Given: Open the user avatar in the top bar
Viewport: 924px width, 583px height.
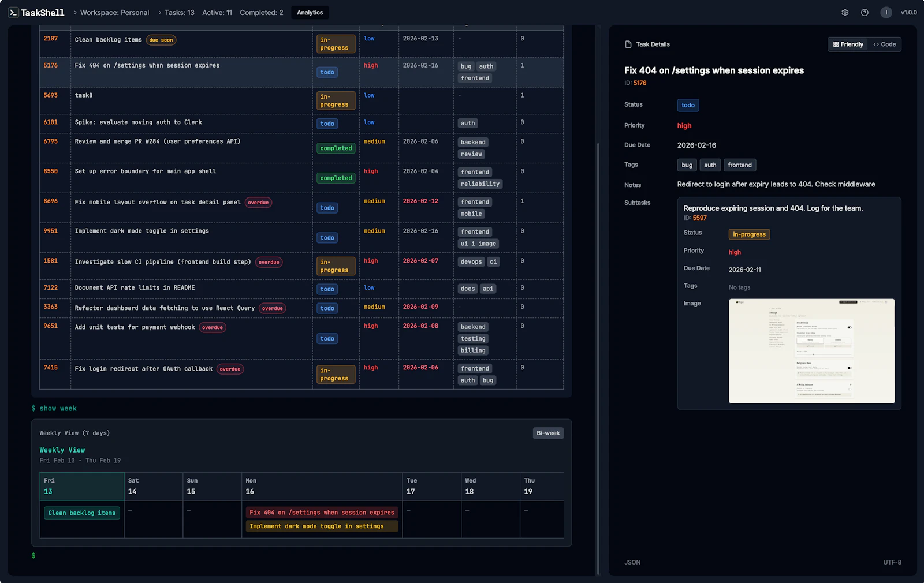Looking at the screenshot, I should tap(886, 12).
